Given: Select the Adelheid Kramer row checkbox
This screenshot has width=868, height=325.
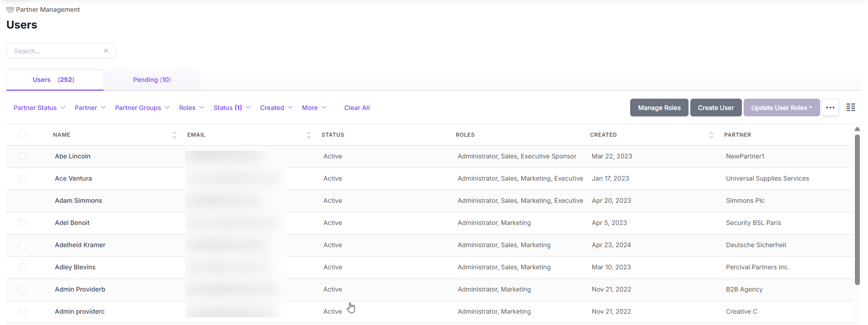Looking at the screenshot, I should point(23,245).
